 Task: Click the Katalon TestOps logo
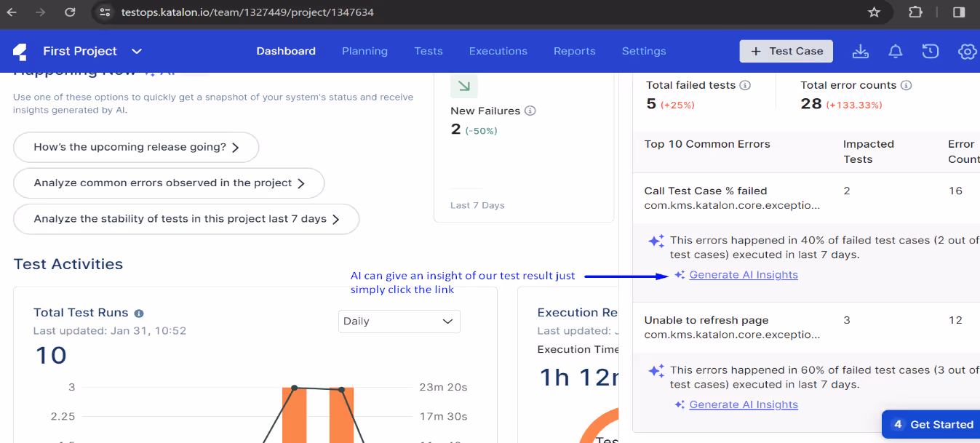tap(20, 51)
